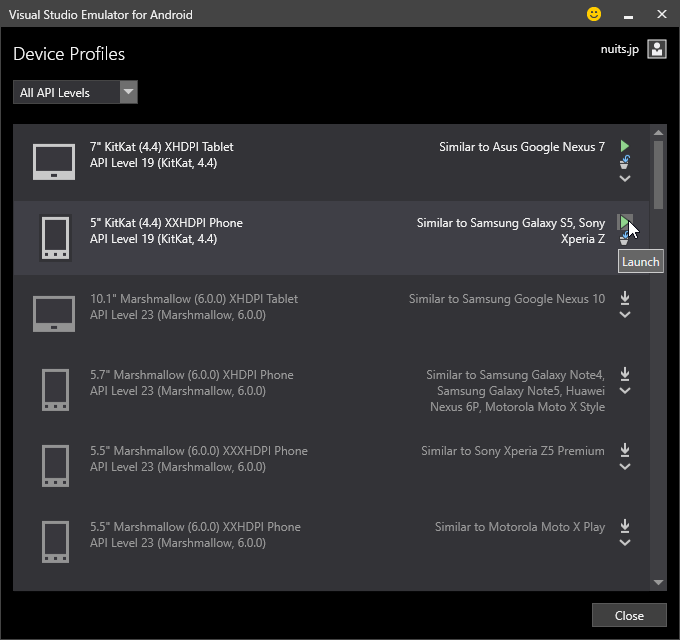Click "Similar to Asus Google Nexus 7" text

[522, 147]
